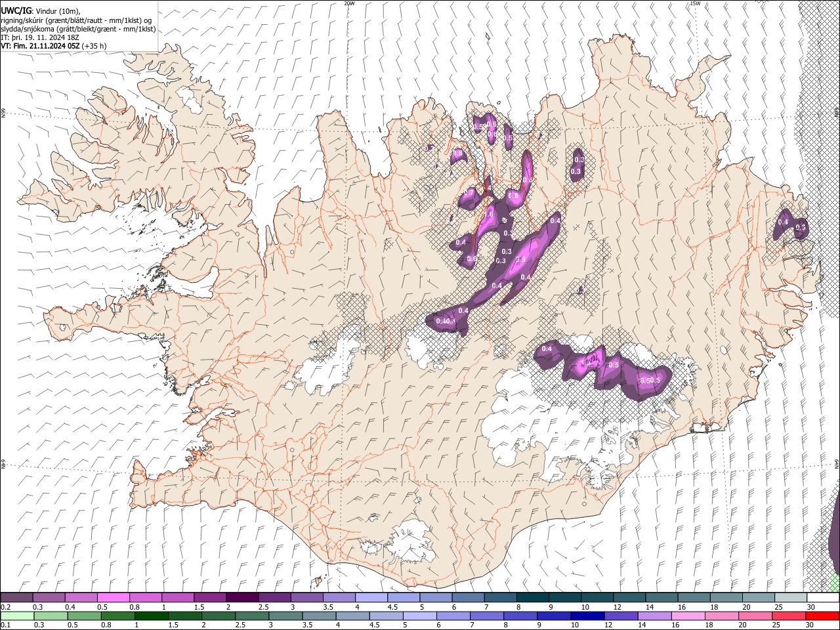
Task: Pick upper legend swatch between 0.3 and 0.4
Action: 49,598
